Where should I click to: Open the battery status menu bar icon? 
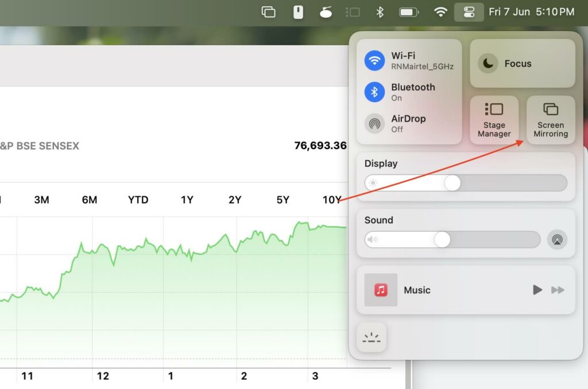click(x=409, y=12)
